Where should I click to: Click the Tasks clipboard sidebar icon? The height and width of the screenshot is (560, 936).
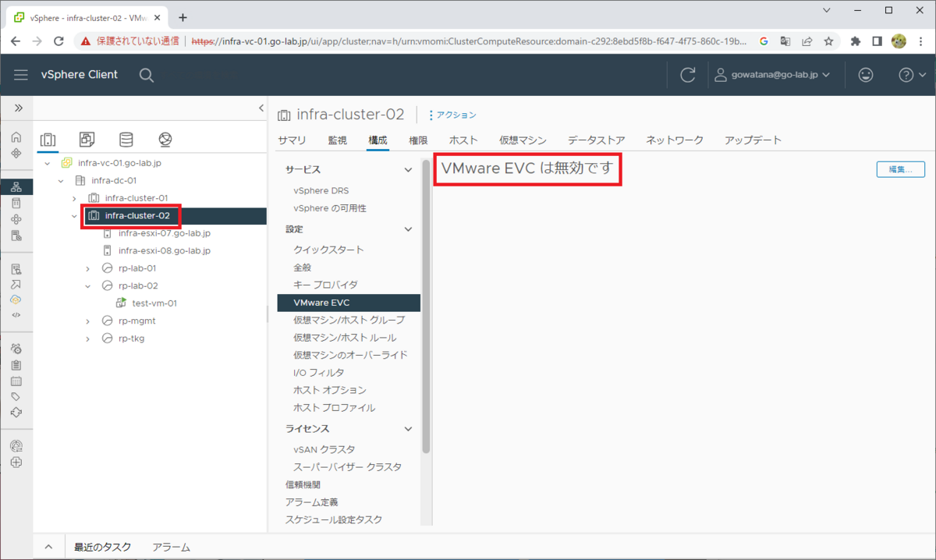[x=16, y=364]
